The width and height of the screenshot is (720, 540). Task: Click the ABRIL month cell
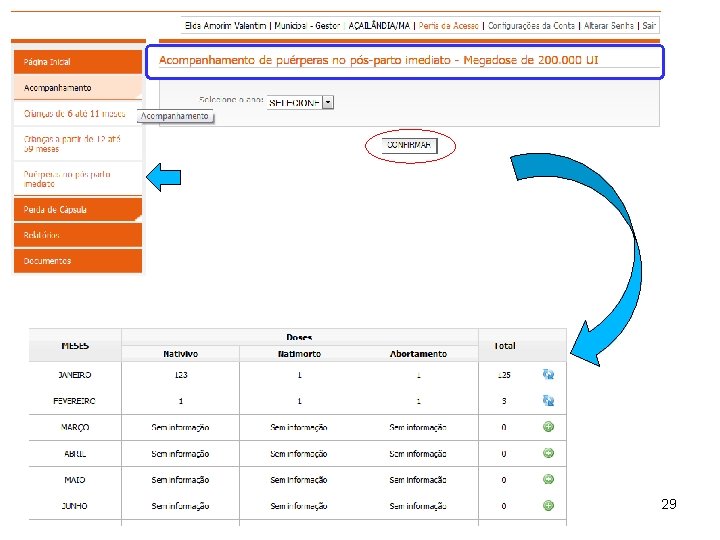click(x=75, y=454)
